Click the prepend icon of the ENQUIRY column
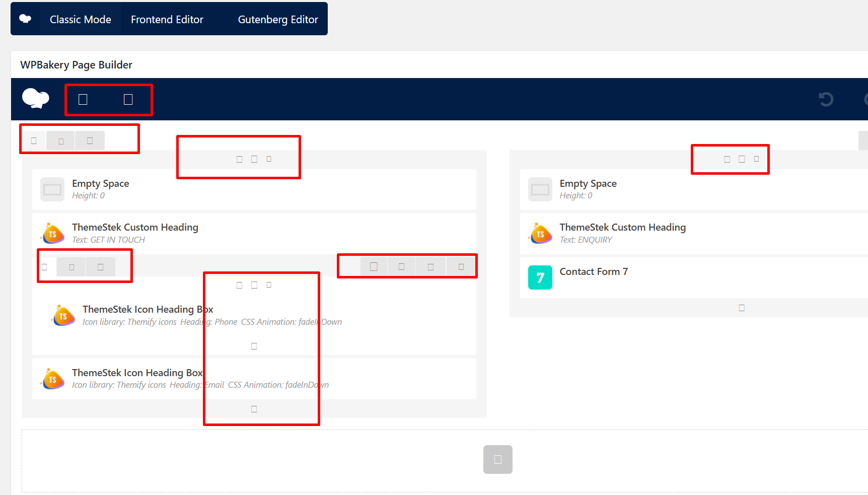The height and width of the screenshot is (495, 868). 727,159
